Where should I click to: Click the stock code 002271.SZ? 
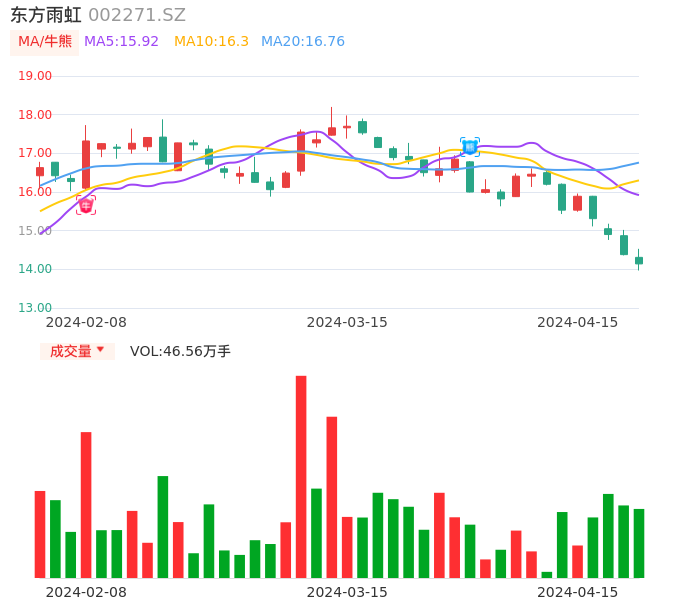click(x=137, y=15)
